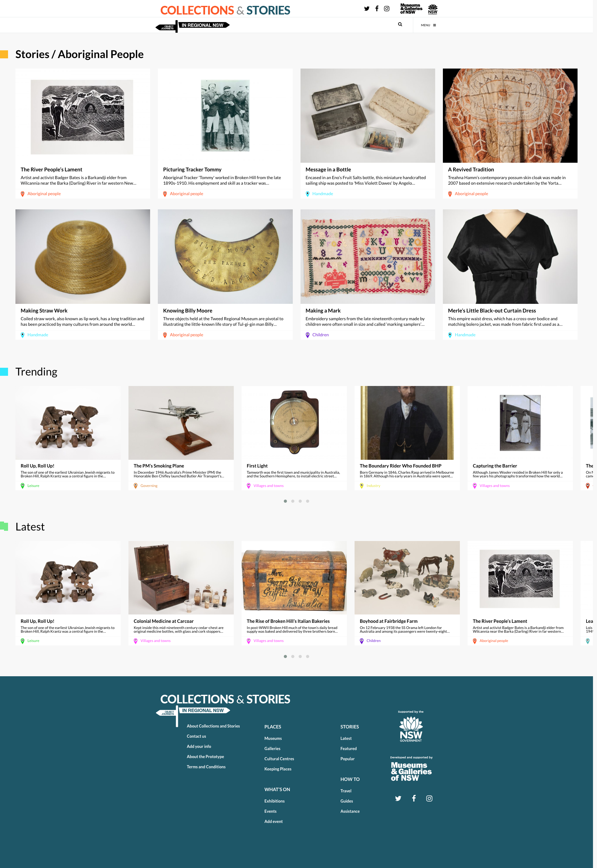Click the footer Facebook icon

414,798
